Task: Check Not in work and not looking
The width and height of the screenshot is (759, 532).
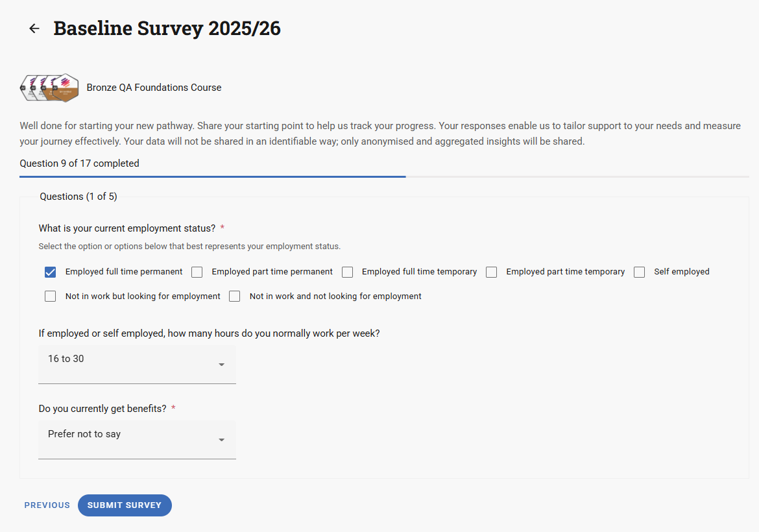Action: click(235, 296)
